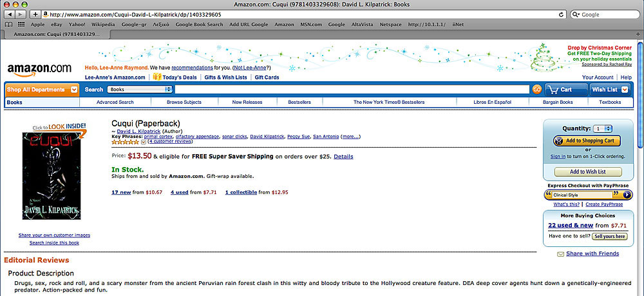Open the Wish List dropdown arrow

[624, 89]
